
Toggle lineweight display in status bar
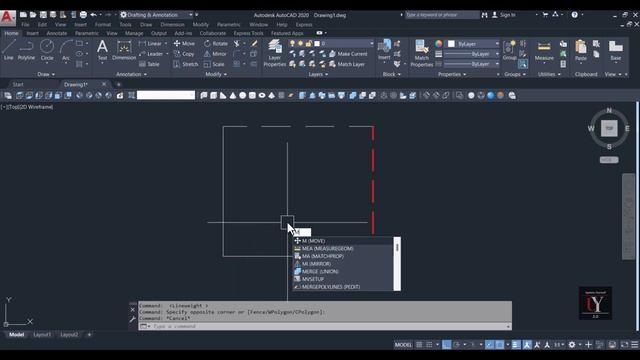point(516,345)
